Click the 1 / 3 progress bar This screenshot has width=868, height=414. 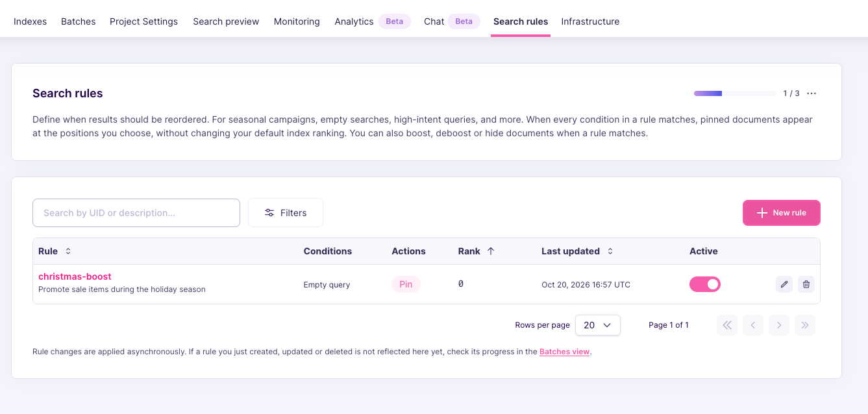coord(735,93)
